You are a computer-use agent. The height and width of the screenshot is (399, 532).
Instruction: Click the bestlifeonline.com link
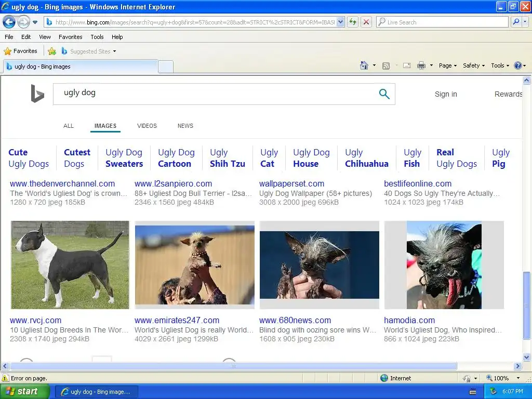418,183
